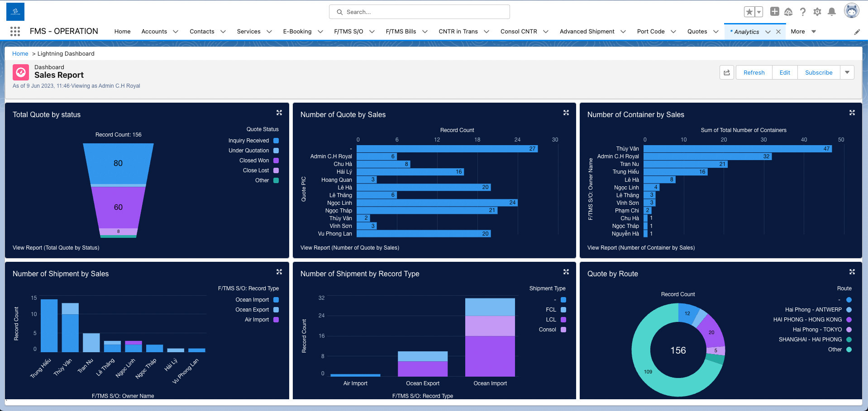Click the SHANGHAI - HAI PHONG legend swatch

(x=849, y=340)
